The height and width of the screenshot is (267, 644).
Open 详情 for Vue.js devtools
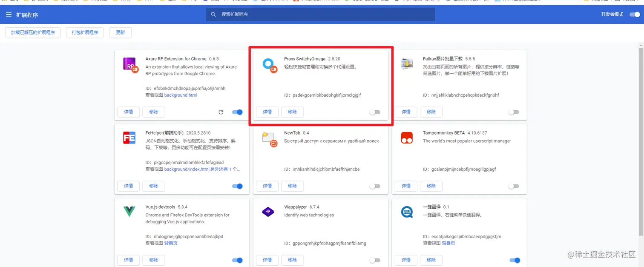point(128,260)
